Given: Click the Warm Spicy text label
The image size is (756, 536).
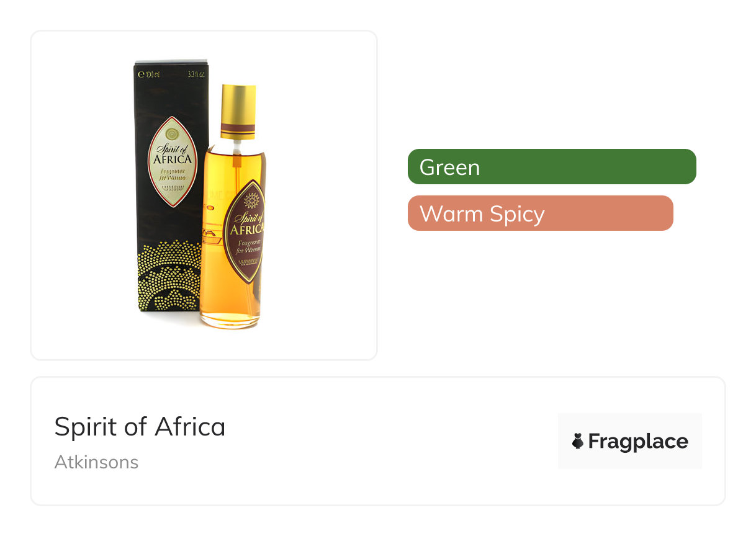Looking at the screenshot, I should (482, 214).
